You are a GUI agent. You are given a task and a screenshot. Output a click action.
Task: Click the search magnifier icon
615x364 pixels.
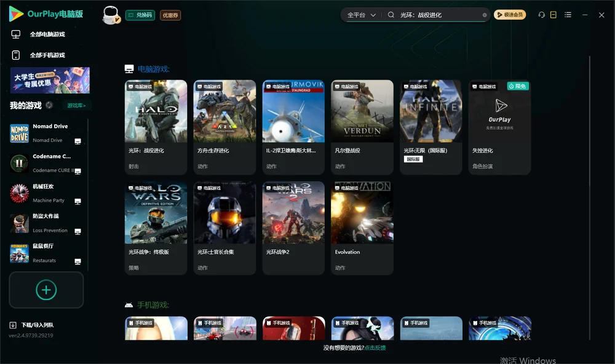pos(391,15)
